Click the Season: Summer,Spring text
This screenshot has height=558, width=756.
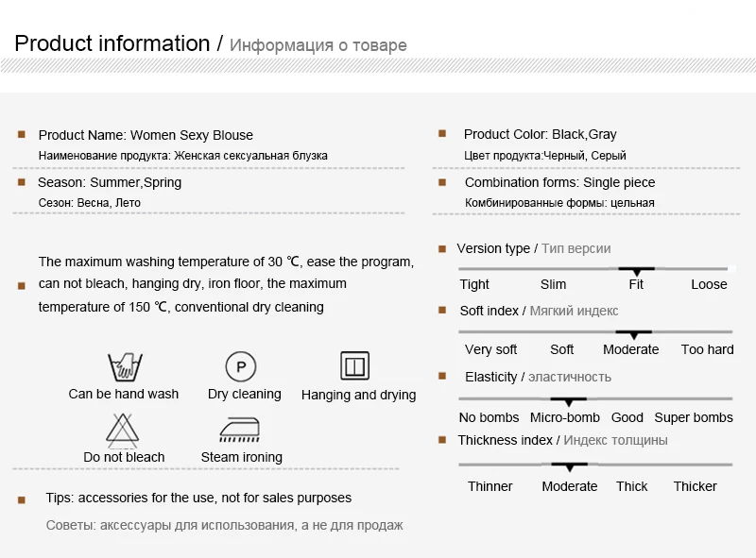click(110, 182)
